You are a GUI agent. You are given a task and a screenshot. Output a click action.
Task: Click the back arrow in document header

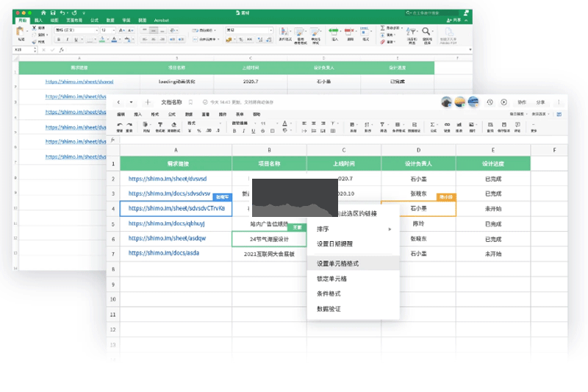tap(119, 102)
